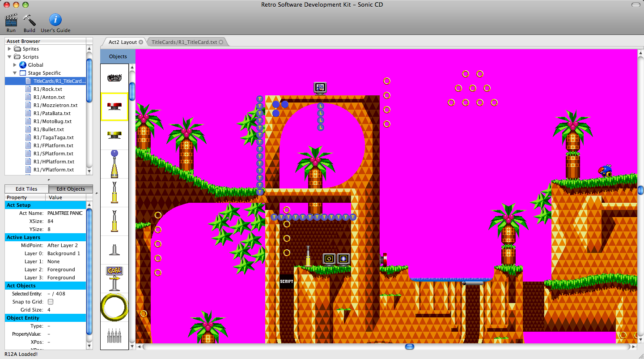The height and width of the screenshot is (359, 644).
Task: Click the monitor on top of the loop
Action: pos(320,88)
